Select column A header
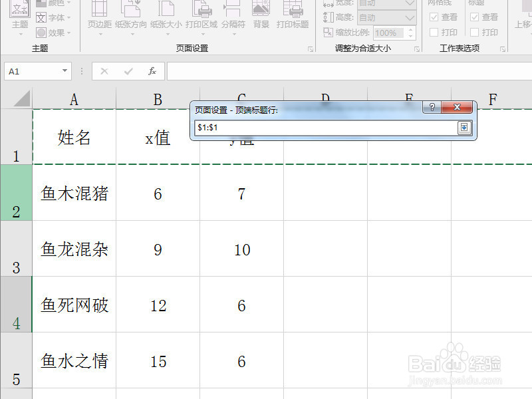This screenshot has height=399, width=532. point(74,99)
